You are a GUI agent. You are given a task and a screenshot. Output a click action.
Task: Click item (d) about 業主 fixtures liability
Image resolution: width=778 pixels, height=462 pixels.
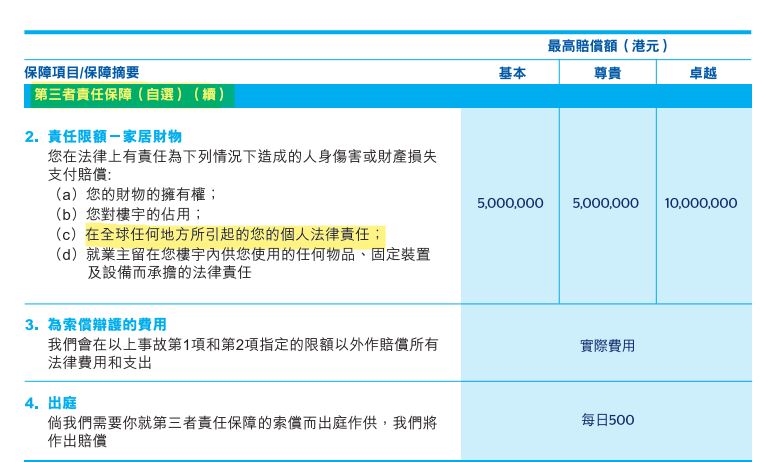click(242, 263)
